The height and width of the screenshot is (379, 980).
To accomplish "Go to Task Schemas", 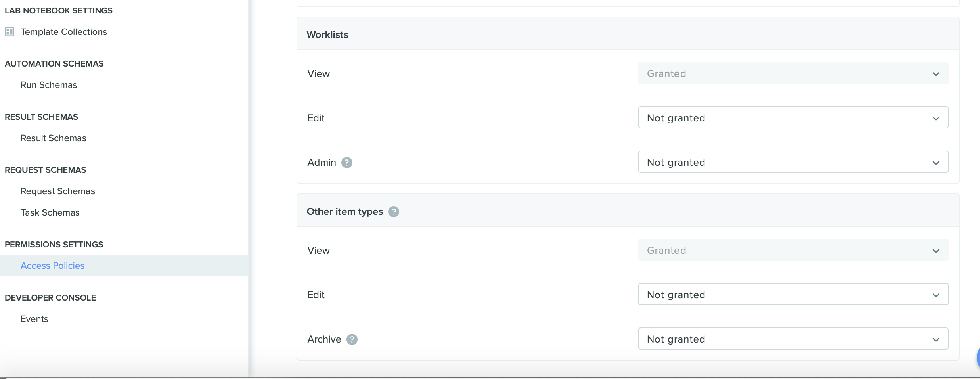I will [50, 212].
